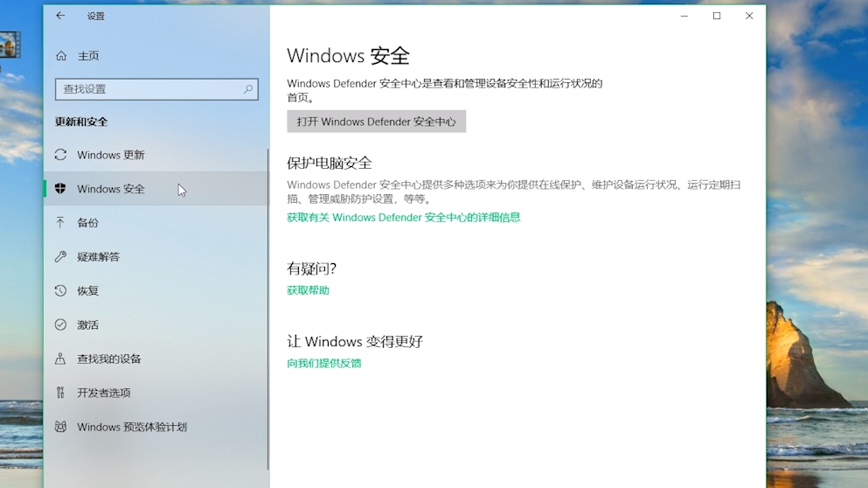The height and width of the screenshot is (488, 868).
Task: Minimize the Settings window
Action: (x=684, y=16)
